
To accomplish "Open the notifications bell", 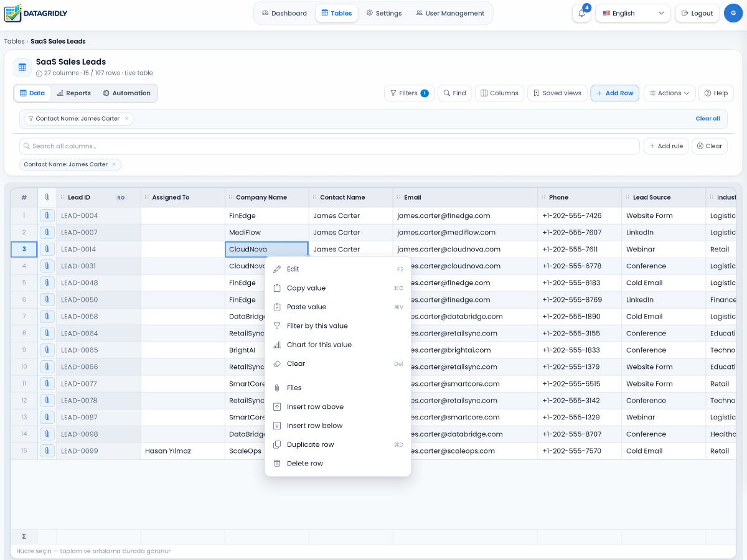I will (581, 13).
